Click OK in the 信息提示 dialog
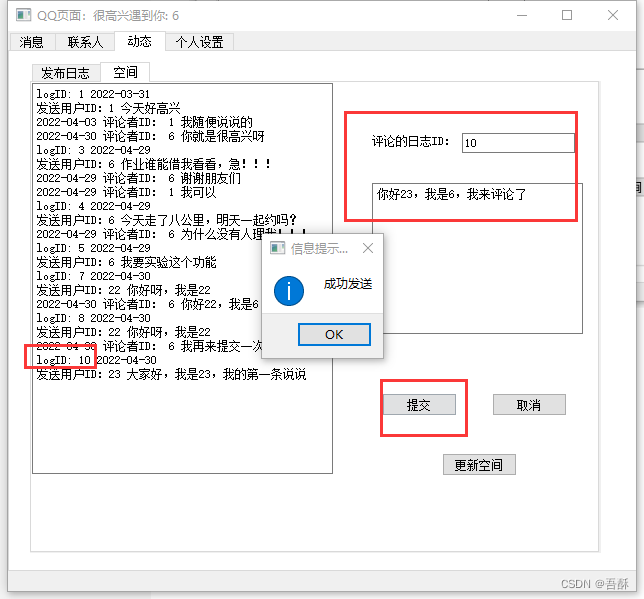Viewport: 644px width, 599px height. [x=334, y=334]
